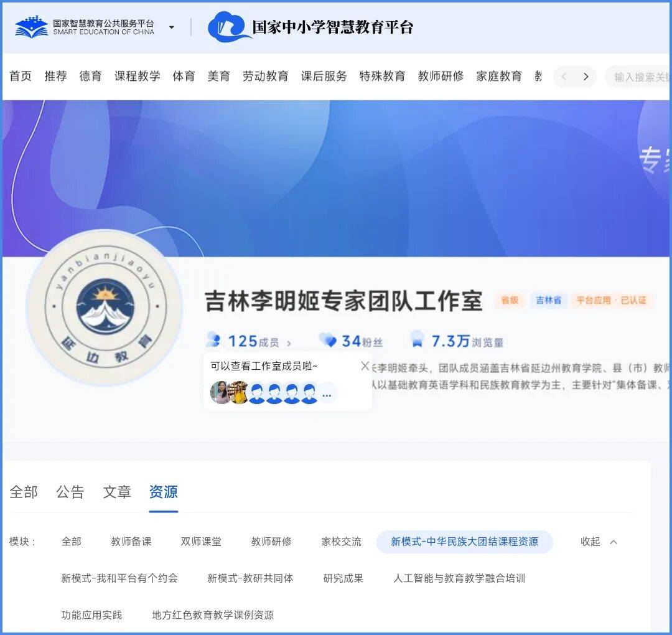This screenshot has width=672, height=635.
Task: Select the 资源 tab
Action: (163, 492)
